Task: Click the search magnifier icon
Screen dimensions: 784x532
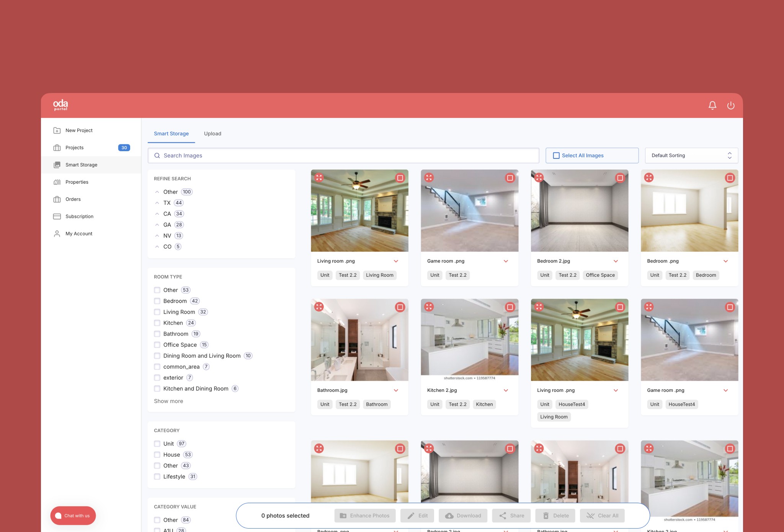Action: tap(157, 156)
